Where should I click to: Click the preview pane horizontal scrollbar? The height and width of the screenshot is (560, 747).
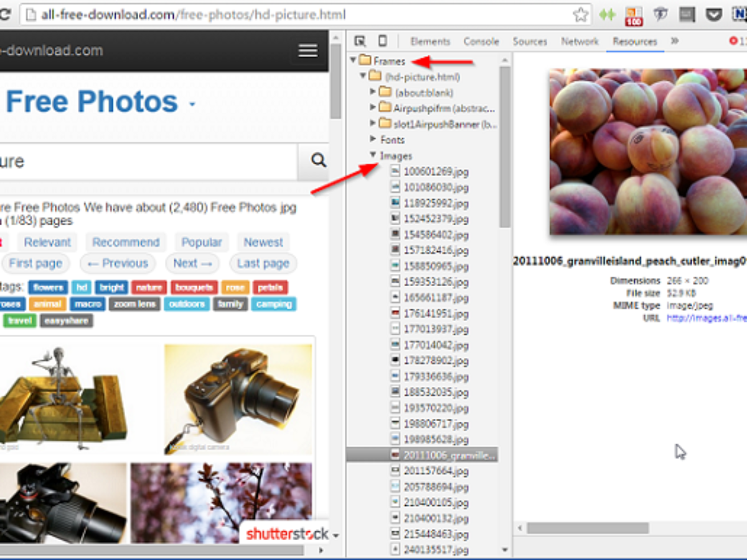pyautogui.click(x=588, y=528)
